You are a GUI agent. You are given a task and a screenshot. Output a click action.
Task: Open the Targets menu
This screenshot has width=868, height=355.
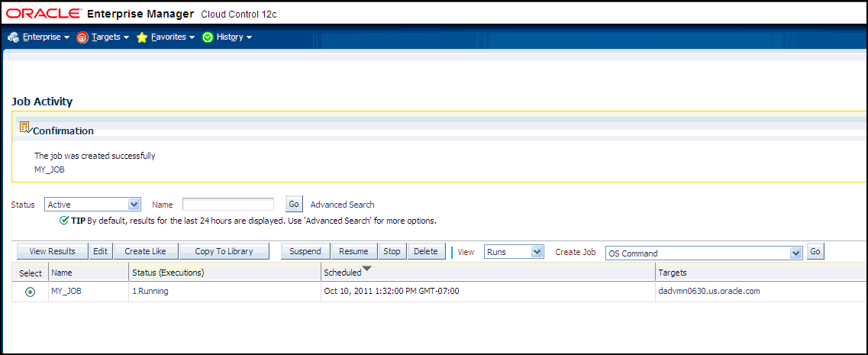(x=110, y=37)
